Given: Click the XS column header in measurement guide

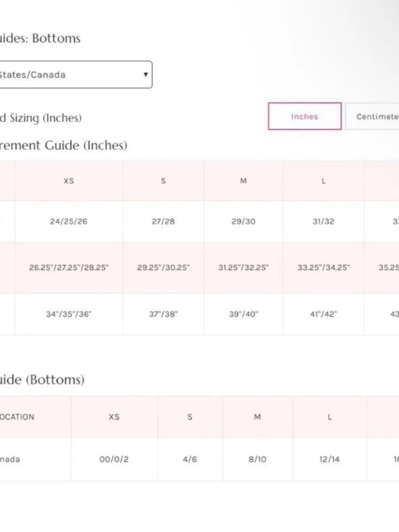Looking at the screenshot, I should [69, 181].
